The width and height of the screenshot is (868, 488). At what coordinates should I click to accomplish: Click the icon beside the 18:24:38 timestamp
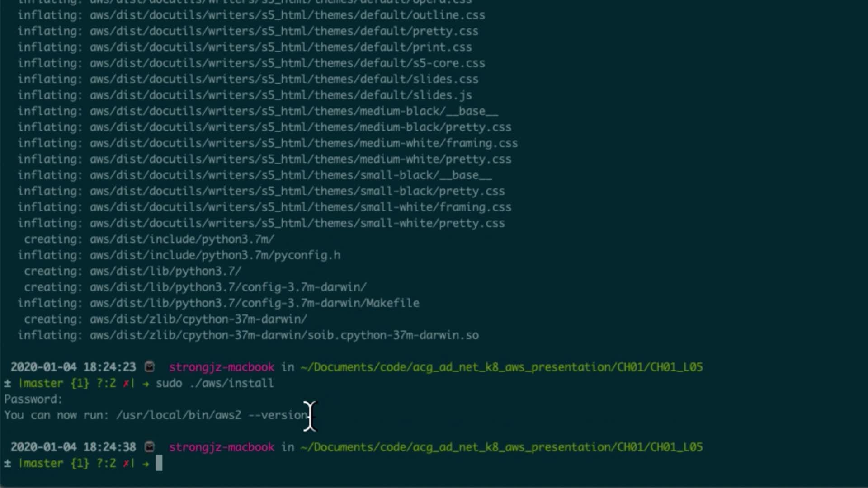pyautogui.click(x=150, y=447)
